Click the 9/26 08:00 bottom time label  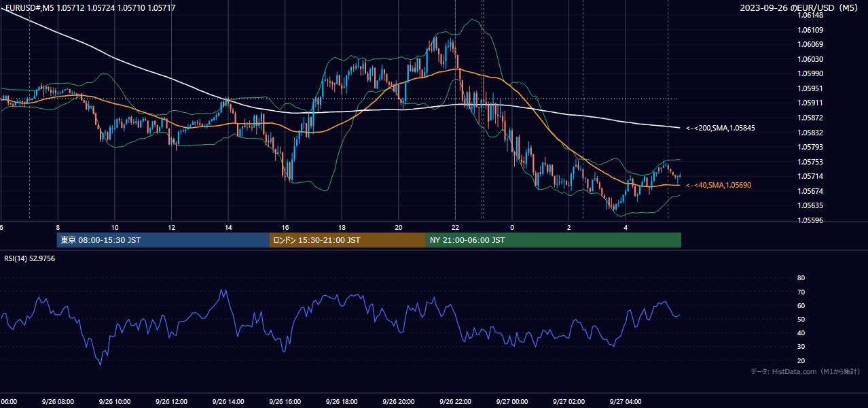pos(57,401)
